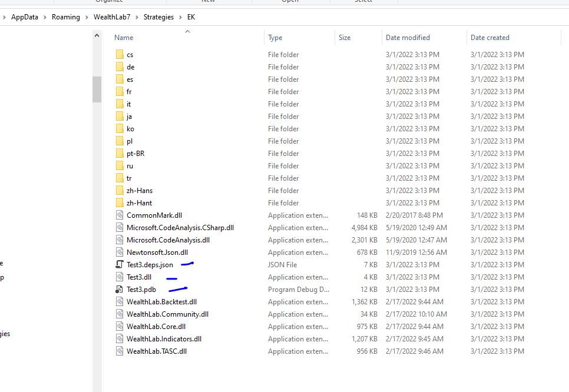Expand the chevron after Strategies in address bar
The width and height of the screenshot is (569, 392).
pos(180,17)
